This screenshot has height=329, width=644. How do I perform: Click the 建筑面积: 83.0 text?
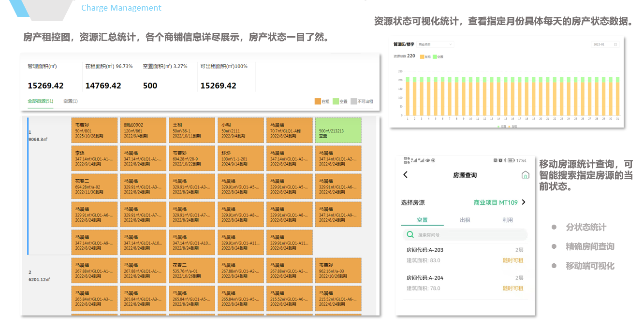(423, 260)
